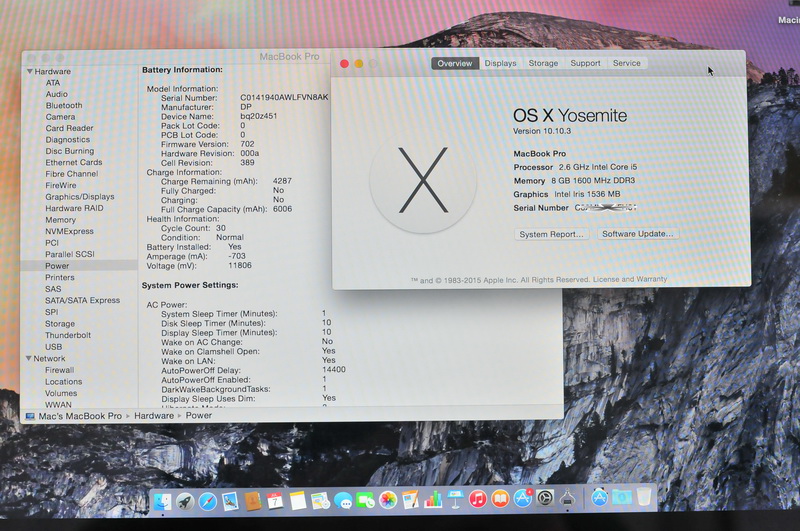Image resolution: width=800 pixels, height=531 pixels.
Task: Select Card Reader in the sidebar
Action: [x=69, y=129]
